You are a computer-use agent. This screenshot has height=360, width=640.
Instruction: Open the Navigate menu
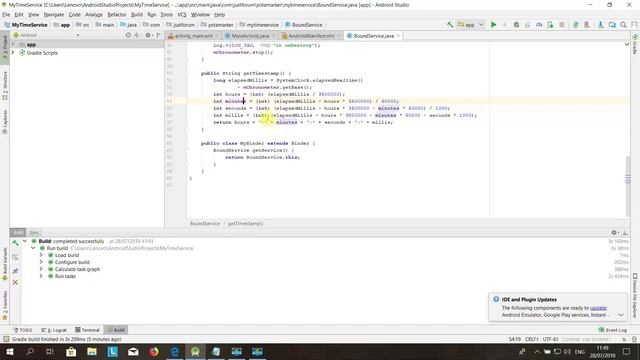click(54, 15)
